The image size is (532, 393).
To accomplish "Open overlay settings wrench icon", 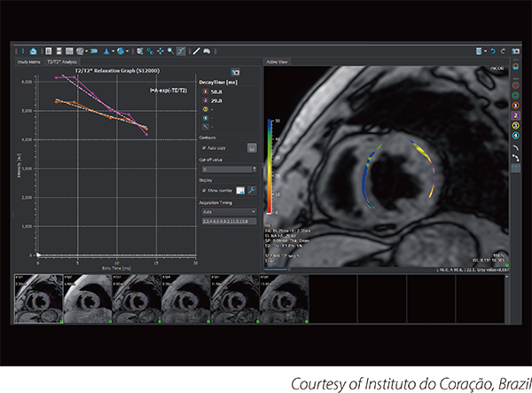I will (x=252, y=191).
